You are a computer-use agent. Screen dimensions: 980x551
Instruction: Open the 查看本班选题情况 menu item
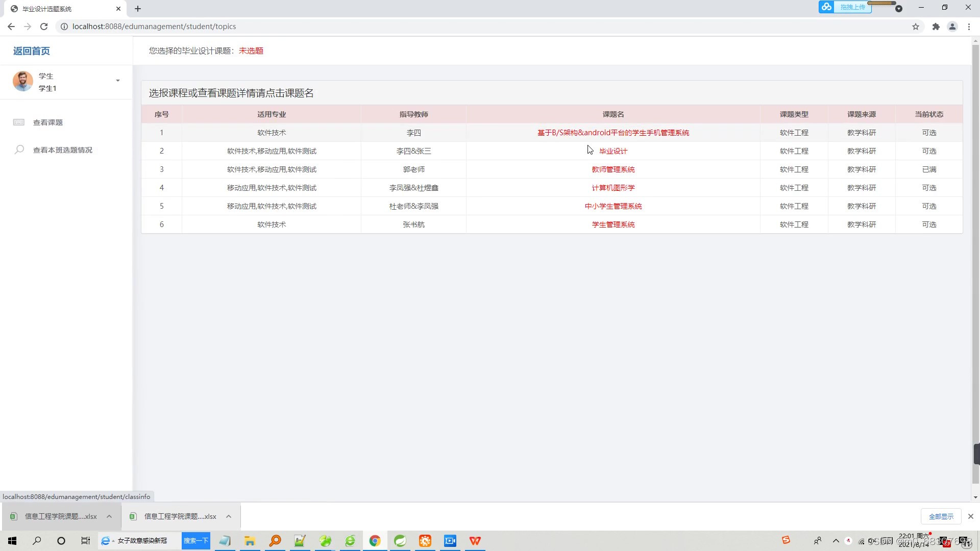[62, 150]
